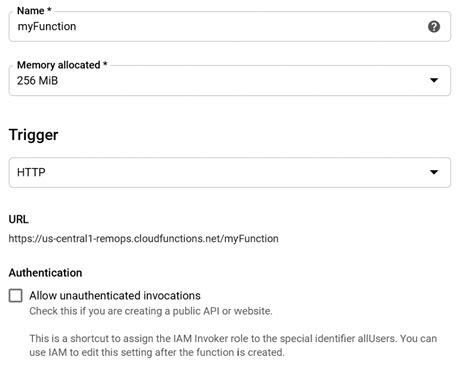
Task: Open the cloudfunctions.net myFunction URL
Action: point(143,239)
